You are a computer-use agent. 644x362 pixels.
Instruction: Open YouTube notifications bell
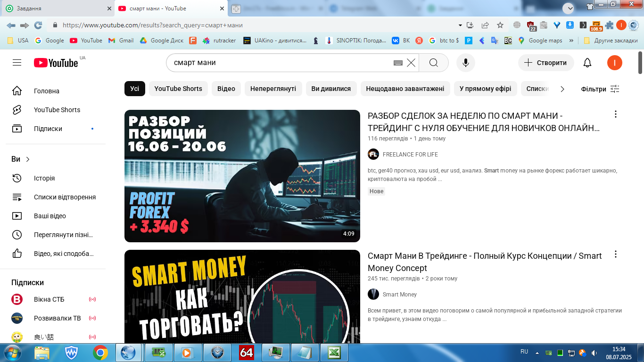coord(587,63)
